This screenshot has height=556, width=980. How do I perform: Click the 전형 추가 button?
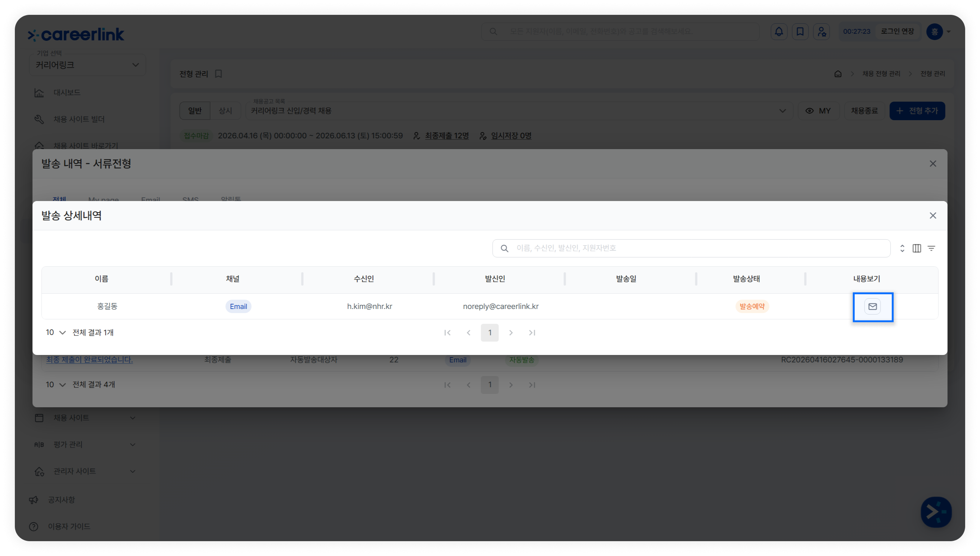(x=917, y=111)
